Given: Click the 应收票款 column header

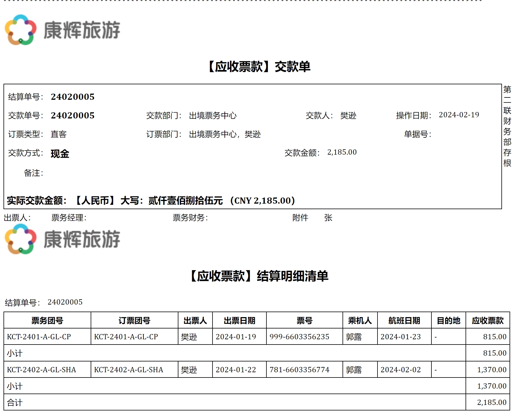Looking at the screenshot, I should [488, 321].
